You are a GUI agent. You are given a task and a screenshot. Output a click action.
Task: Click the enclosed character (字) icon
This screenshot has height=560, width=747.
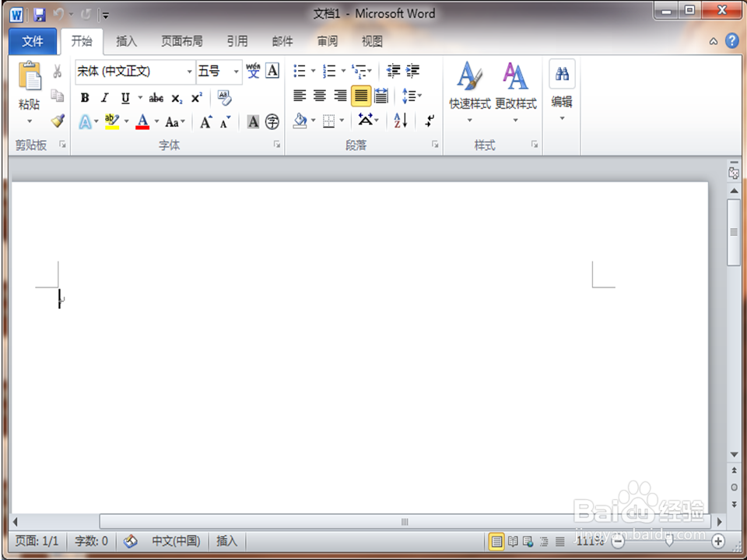click(x=272, y=122)
